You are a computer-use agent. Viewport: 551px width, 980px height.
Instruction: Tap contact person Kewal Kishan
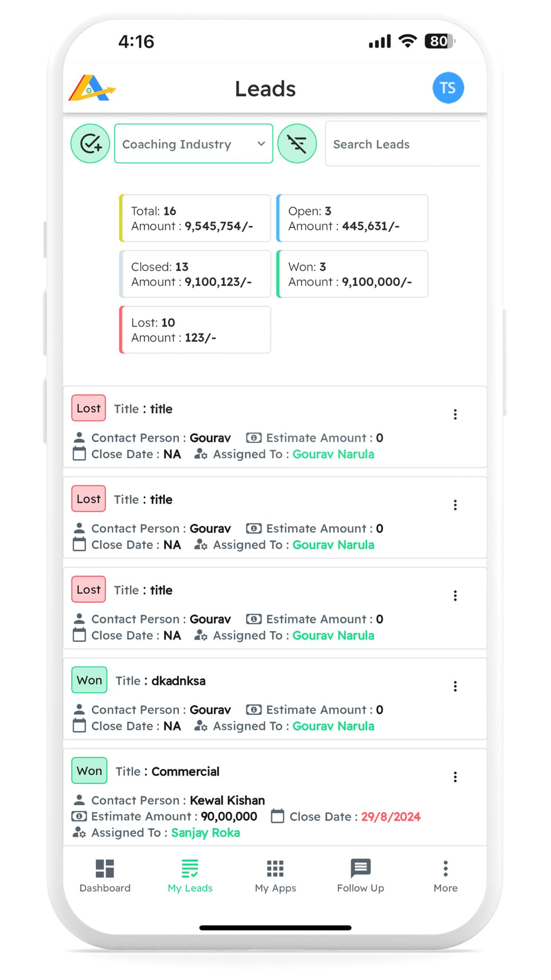[x=227, y=800]
